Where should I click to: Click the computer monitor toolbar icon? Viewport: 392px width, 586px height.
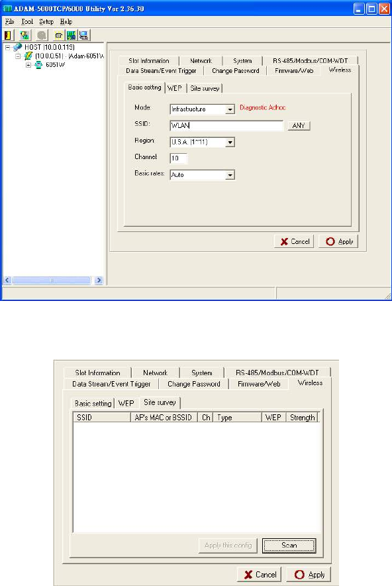tap(83, 35)
